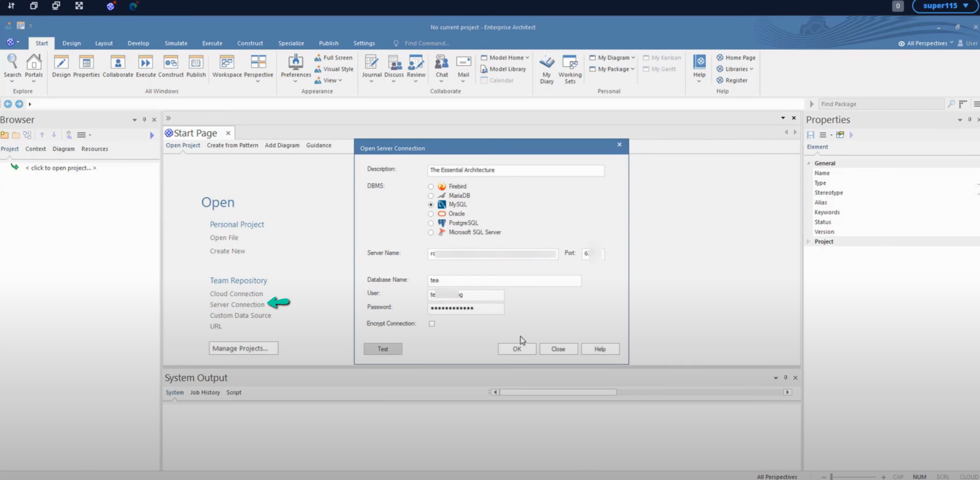The image size is (980, 480).
Task: Expand the Project section in Properties
Action: click(808, 241)
